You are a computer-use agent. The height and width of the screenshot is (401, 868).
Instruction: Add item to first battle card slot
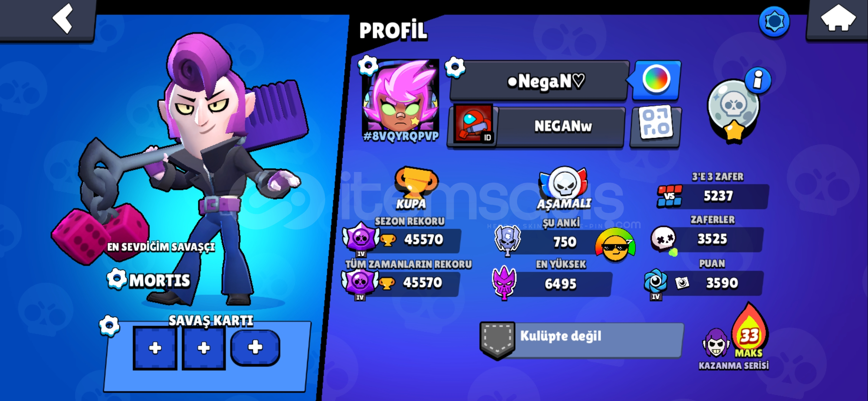(155, 348)
